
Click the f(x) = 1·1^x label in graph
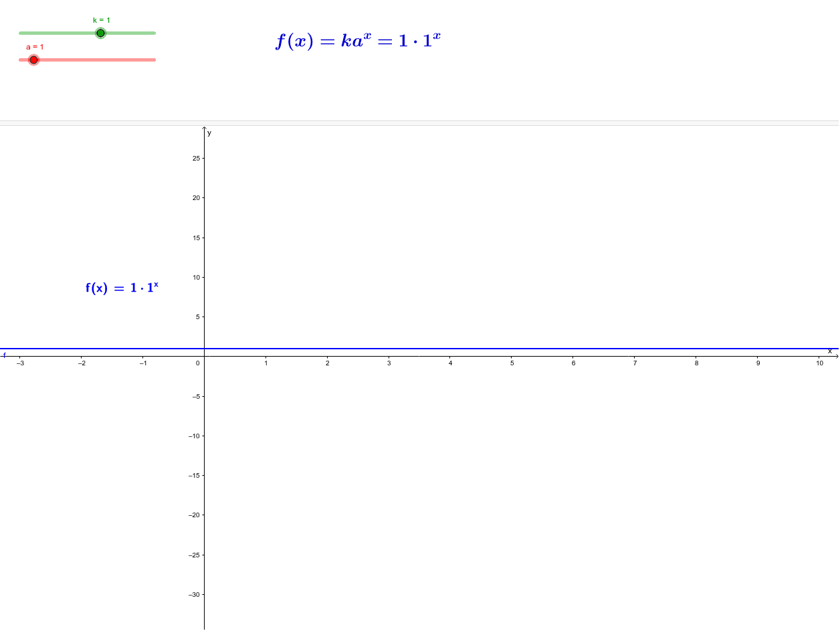click(x=122, y=288)
